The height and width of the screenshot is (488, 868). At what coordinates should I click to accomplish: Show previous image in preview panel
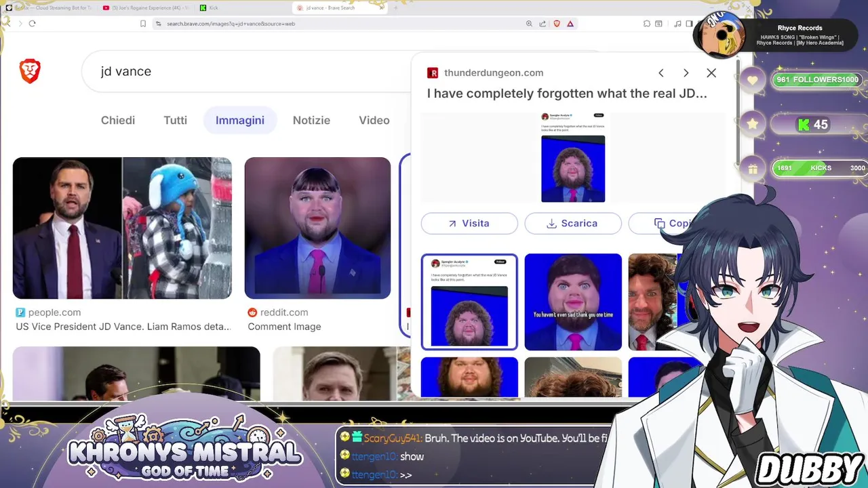[x=661, y=73]
